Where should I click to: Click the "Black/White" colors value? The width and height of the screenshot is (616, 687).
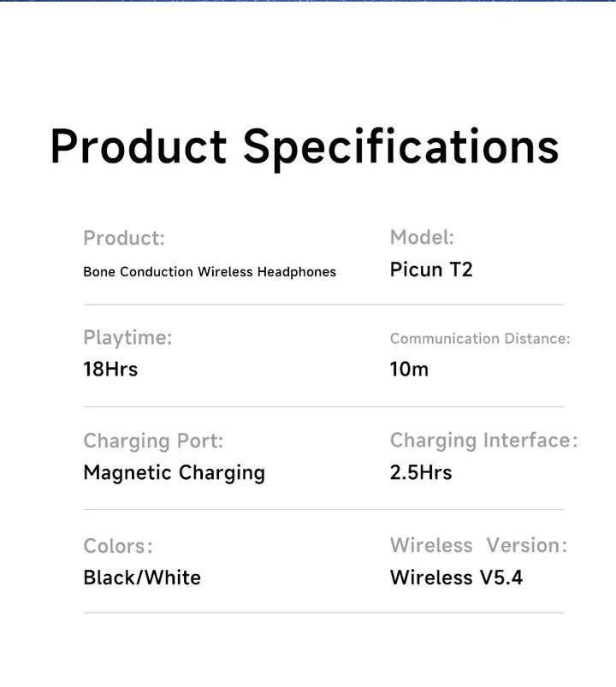pos(142,577)
